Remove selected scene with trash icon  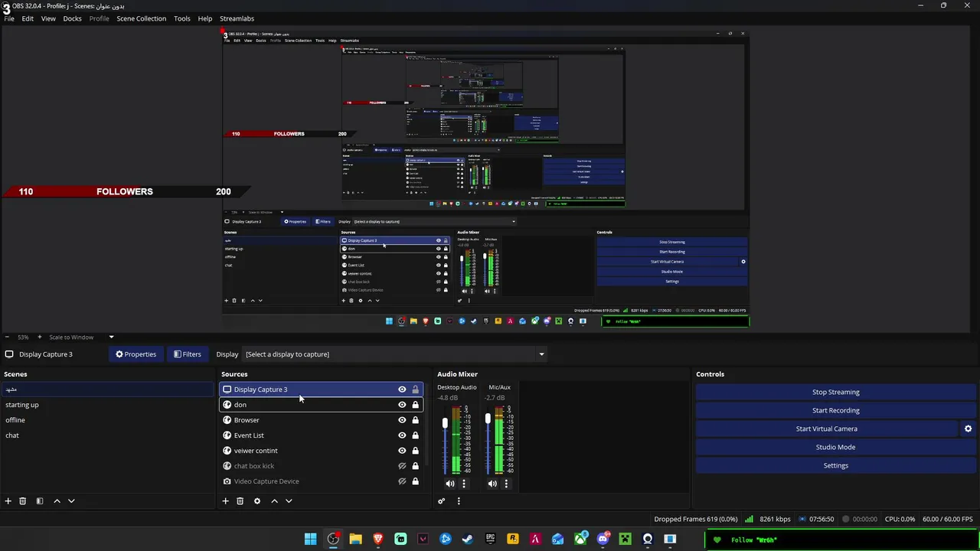(x=22, y=501)
